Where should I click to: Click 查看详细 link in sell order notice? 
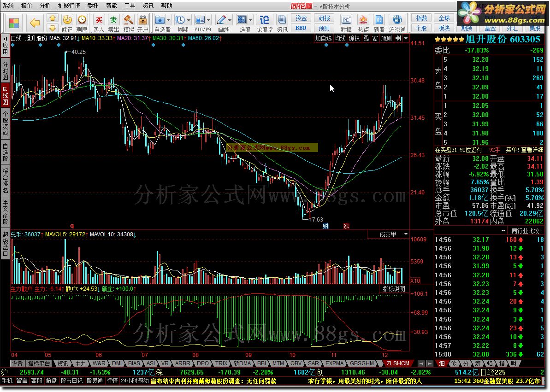pos(532,150)
